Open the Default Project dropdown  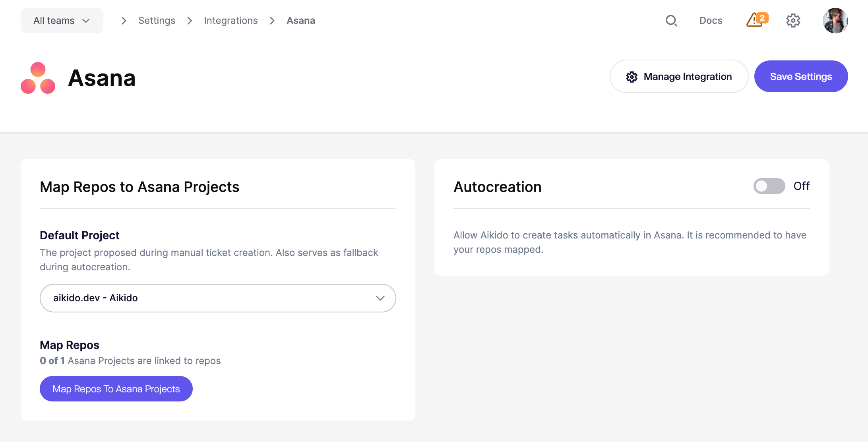click(x=218, y=298)
